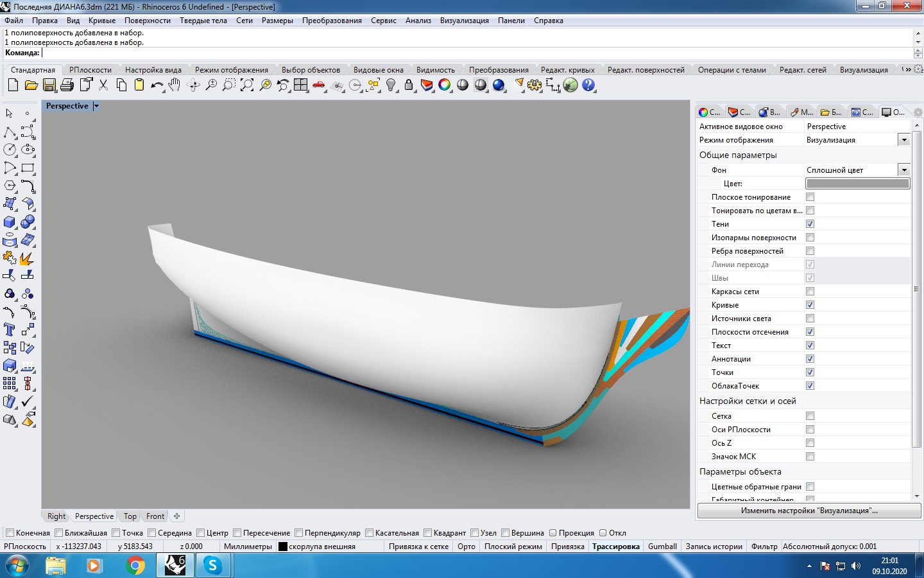Click the padlock Lock objects icon

(x=409, y=85)
